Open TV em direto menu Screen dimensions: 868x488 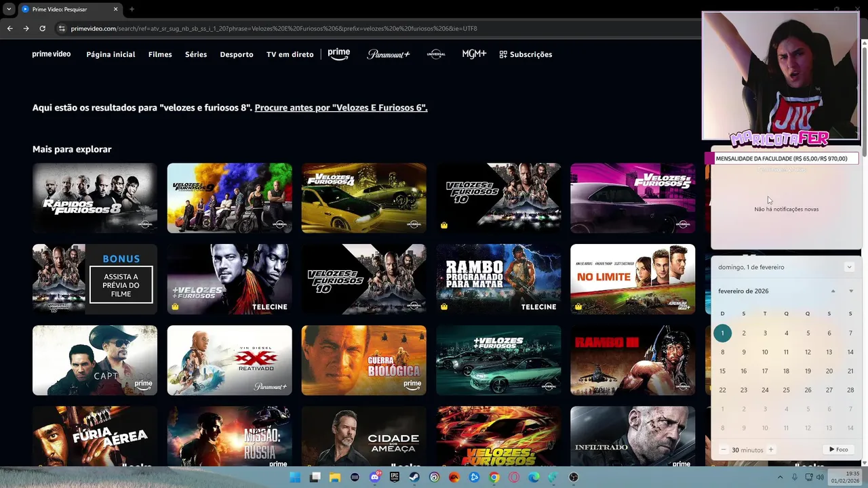point(290,54)
